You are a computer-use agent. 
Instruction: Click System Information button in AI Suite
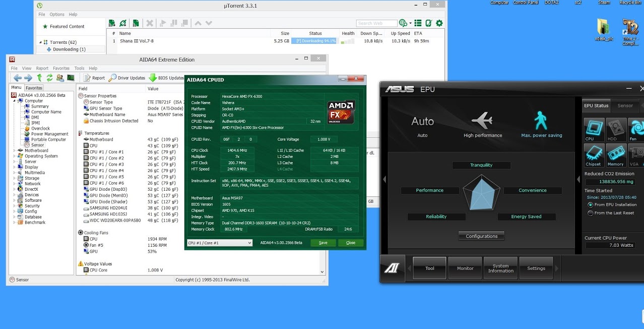(x=500, y=268)
